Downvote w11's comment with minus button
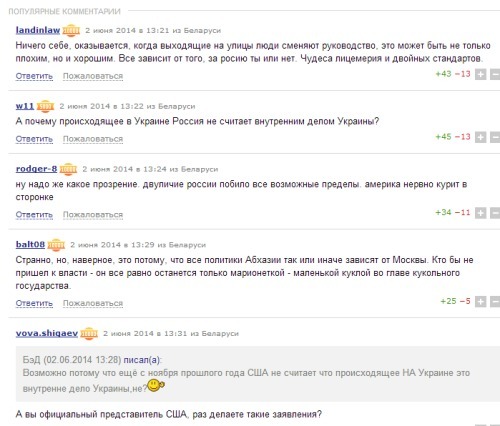 coord(495,137)
